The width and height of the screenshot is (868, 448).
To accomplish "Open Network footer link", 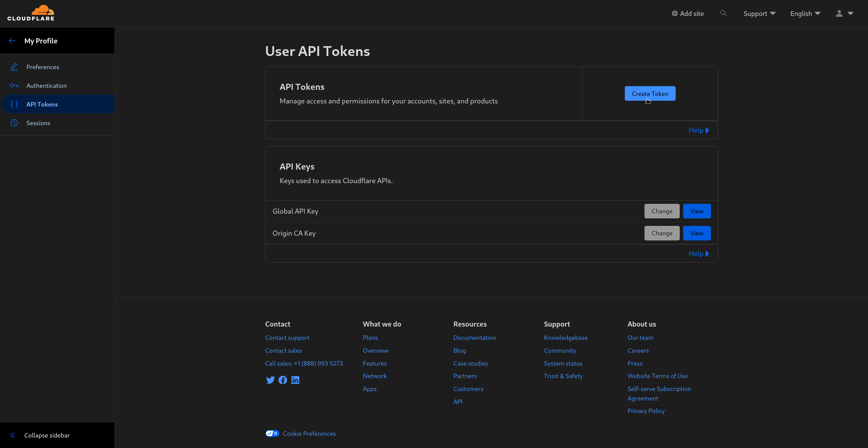I will pos(375,376).
